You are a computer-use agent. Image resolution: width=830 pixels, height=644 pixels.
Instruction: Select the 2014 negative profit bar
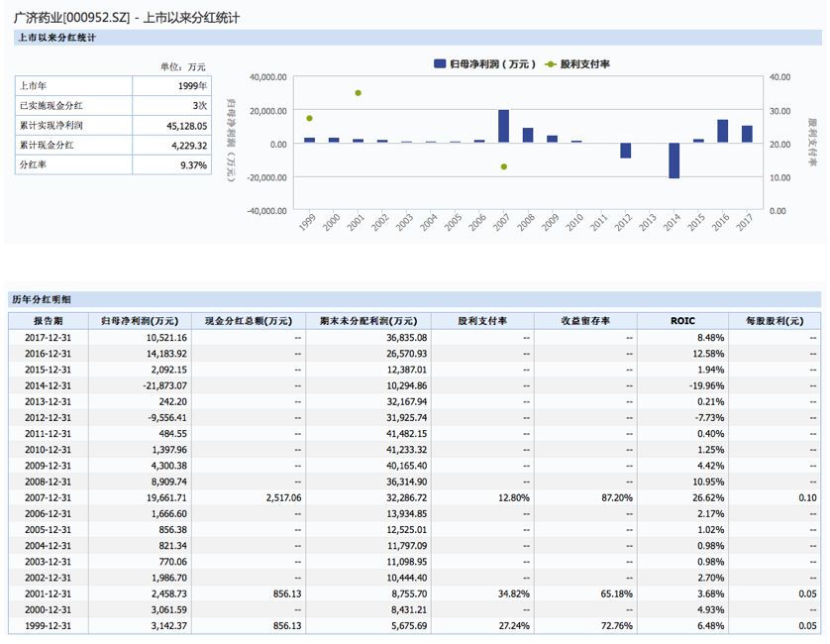(x=674, y=161)
